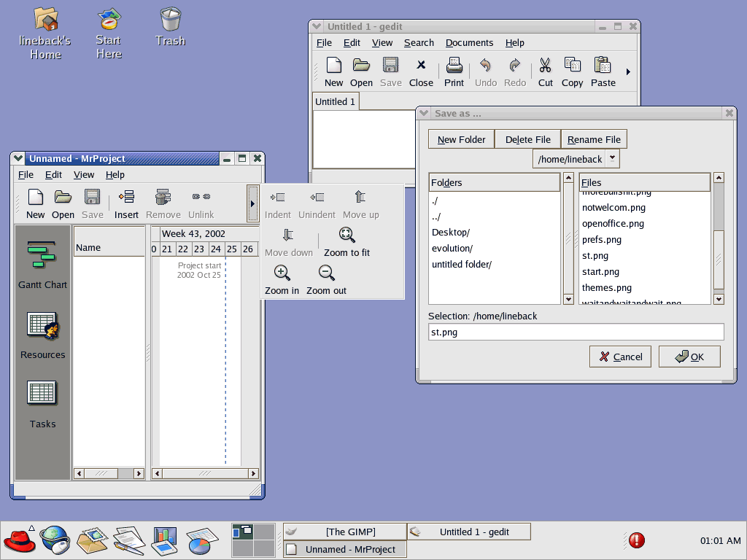
Task: Open Start Here desktop icon
Action: (109, 34)
